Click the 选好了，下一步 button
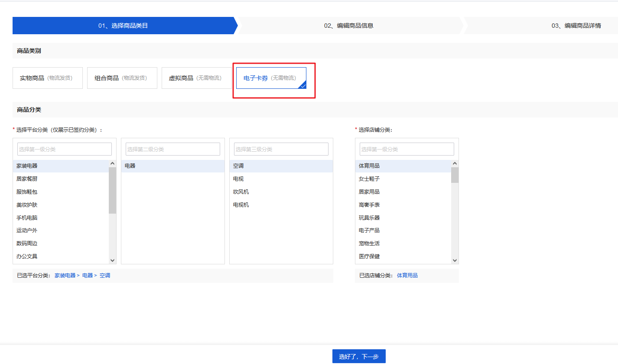618x364 pixels. pyautogui.click(x=359, y=357)
